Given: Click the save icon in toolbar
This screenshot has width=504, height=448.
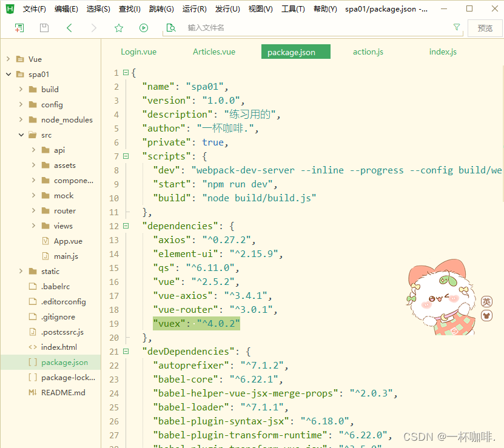Looking at the screenshot, I should 44,28.
